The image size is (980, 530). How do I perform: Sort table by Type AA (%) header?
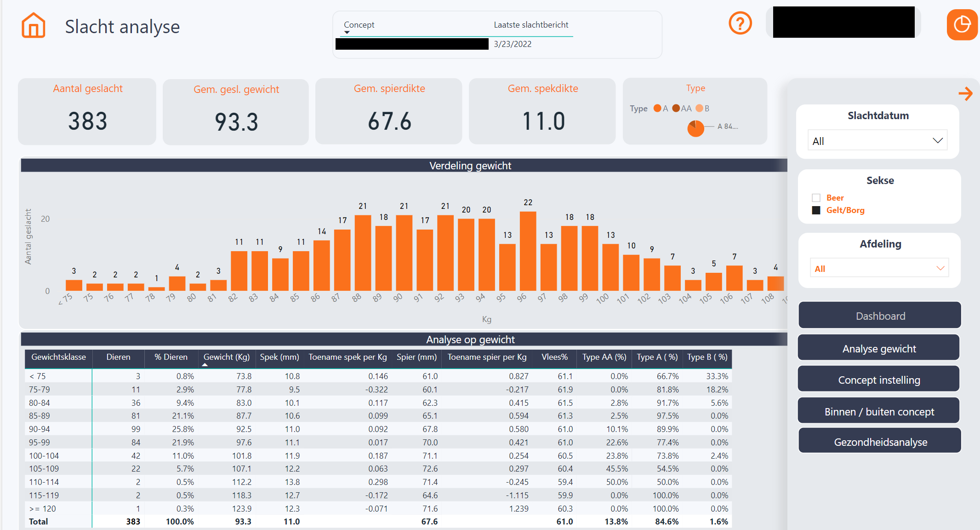coord(604,357)
